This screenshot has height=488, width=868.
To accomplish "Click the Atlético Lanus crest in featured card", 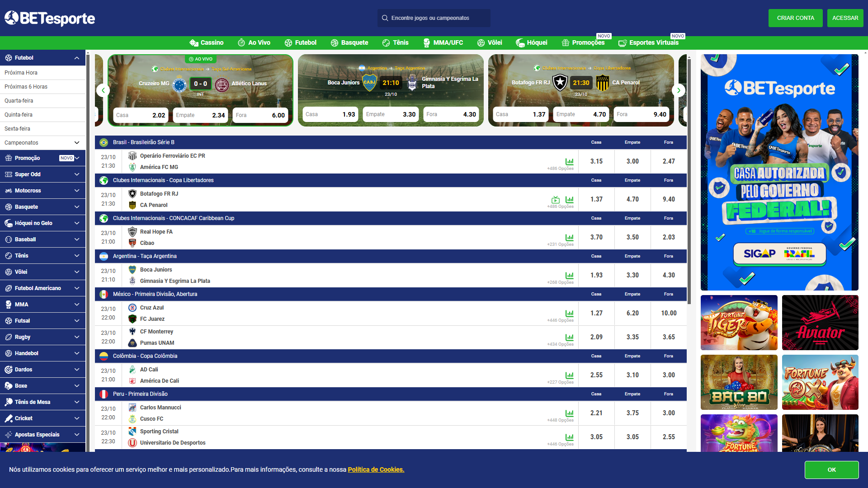I will [x=222, y=84].
